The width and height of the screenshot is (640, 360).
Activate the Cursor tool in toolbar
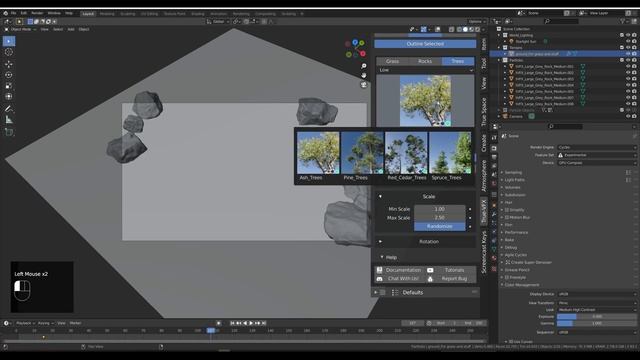[x=9, y=52]
